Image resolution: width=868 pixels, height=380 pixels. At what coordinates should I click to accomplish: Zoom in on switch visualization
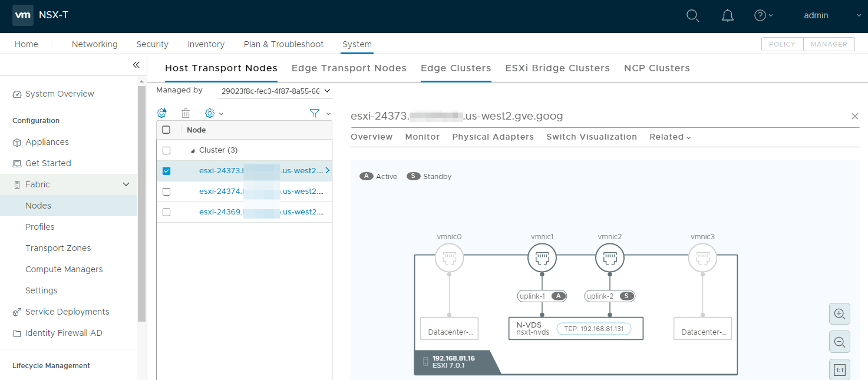coord(840,314)
